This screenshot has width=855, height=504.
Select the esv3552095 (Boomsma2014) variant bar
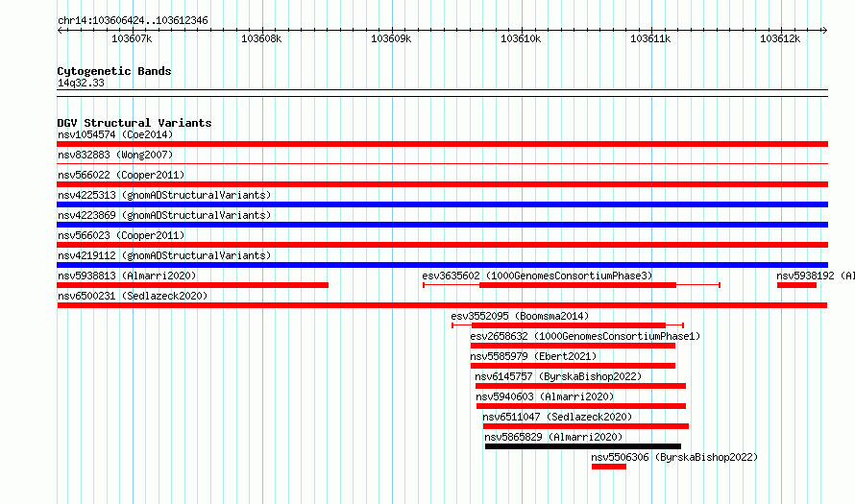(x=568, y=325)
